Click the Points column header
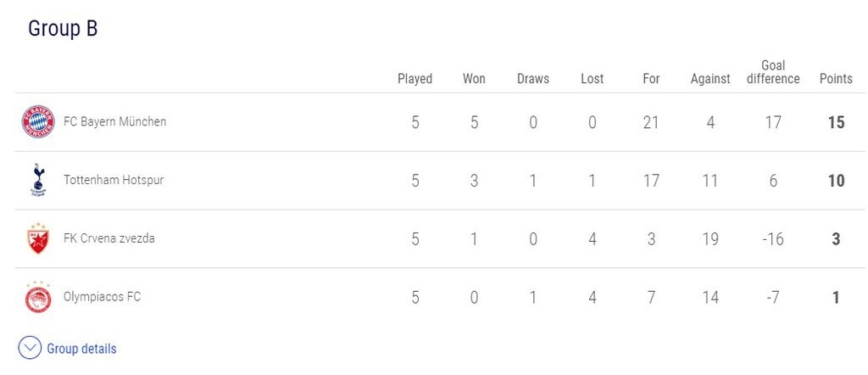Image resolution: width=868 pixels, height=375 pixels. (x=836, y=79)
